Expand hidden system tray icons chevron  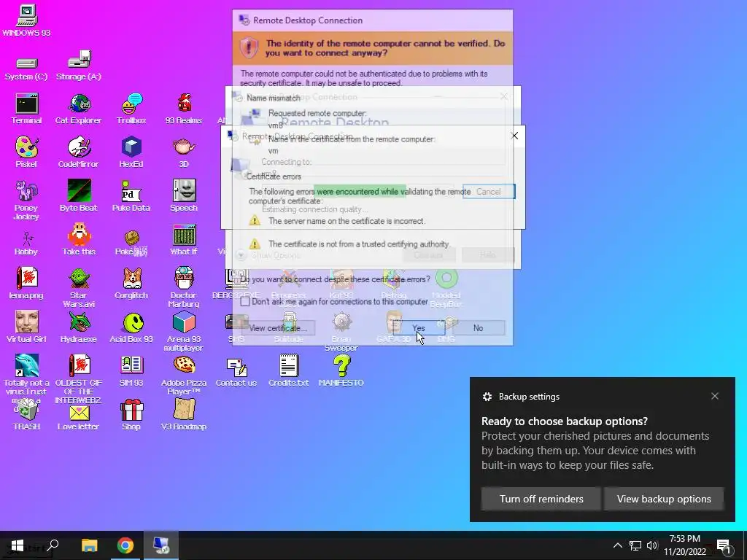(617, 545)
